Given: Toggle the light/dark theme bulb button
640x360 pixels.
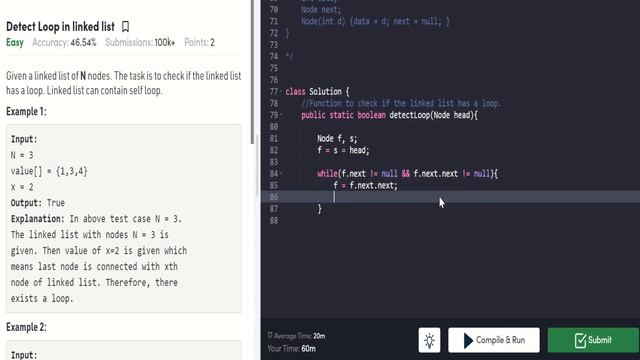Looking at the screenshot, I should coord(429,340).
